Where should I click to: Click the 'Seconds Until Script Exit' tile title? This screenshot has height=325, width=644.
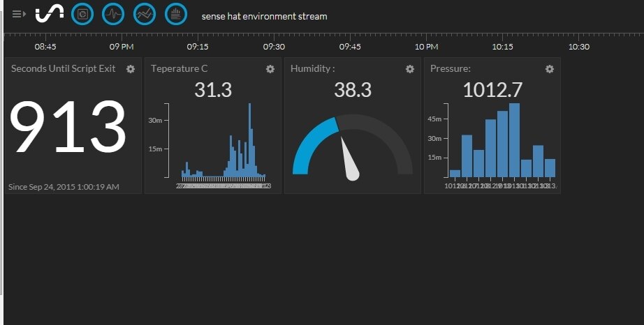tap(64, 68)
